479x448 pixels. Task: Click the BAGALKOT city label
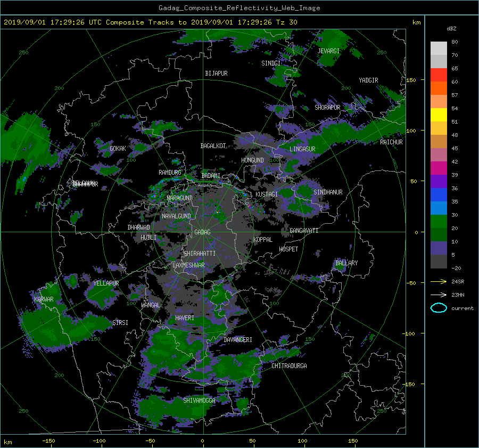pyautogui.click(x=213, y=146)
